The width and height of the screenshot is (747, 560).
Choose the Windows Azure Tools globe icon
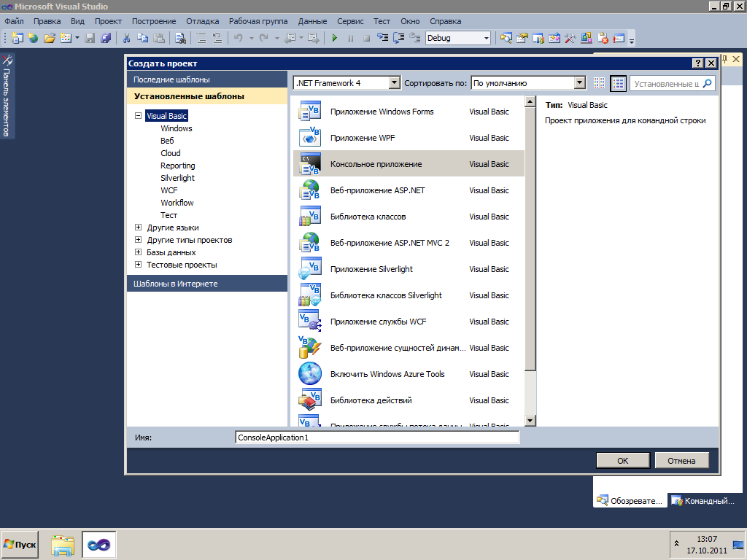pos(310,374)
